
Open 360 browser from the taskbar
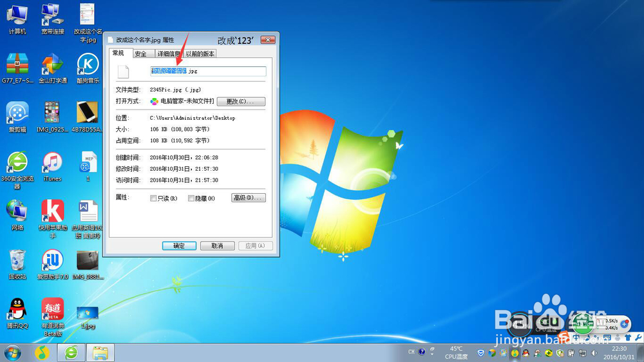click(71, 352)
